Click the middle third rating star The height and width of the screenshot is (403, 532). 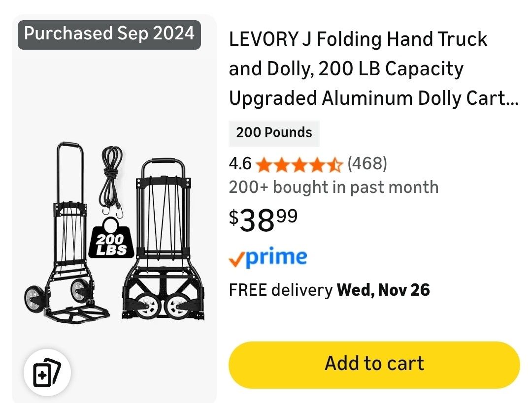[299, 164]
